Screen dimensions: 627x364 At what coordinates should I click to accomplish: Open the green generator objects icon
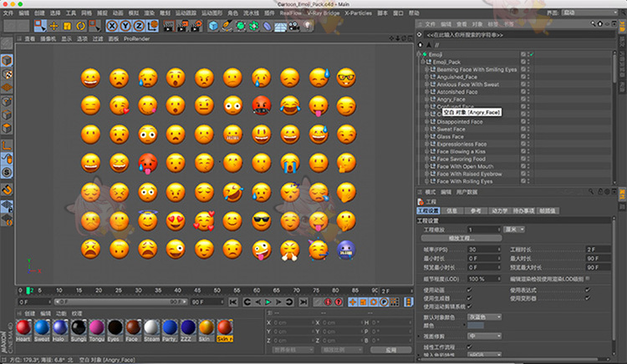click(240, 27)
